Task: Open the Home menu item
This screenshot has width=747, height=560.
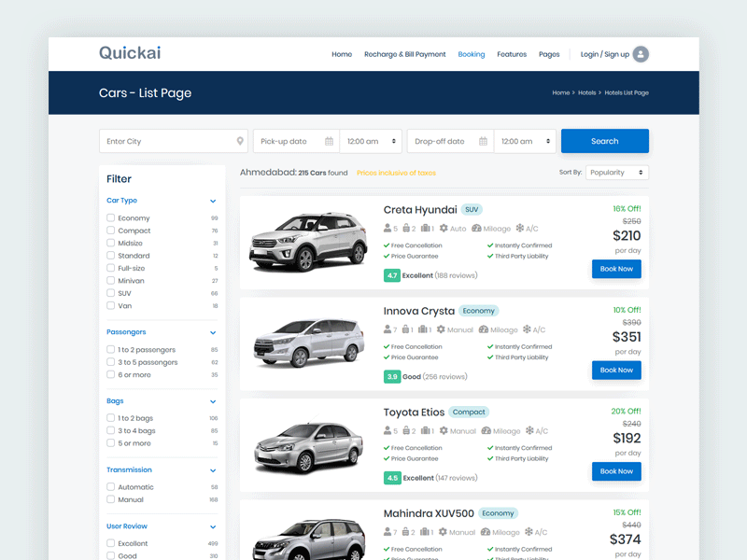Action: 342,54
